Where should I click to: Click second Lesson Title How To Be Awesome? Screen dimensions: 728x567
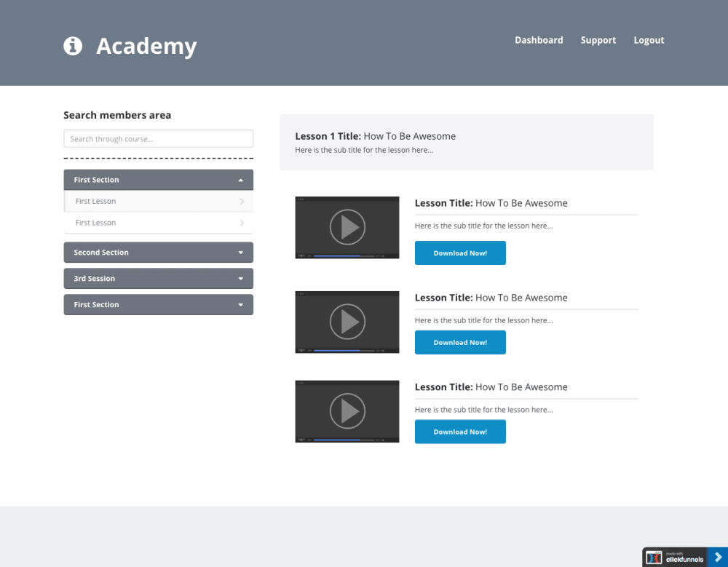point(491,298)
